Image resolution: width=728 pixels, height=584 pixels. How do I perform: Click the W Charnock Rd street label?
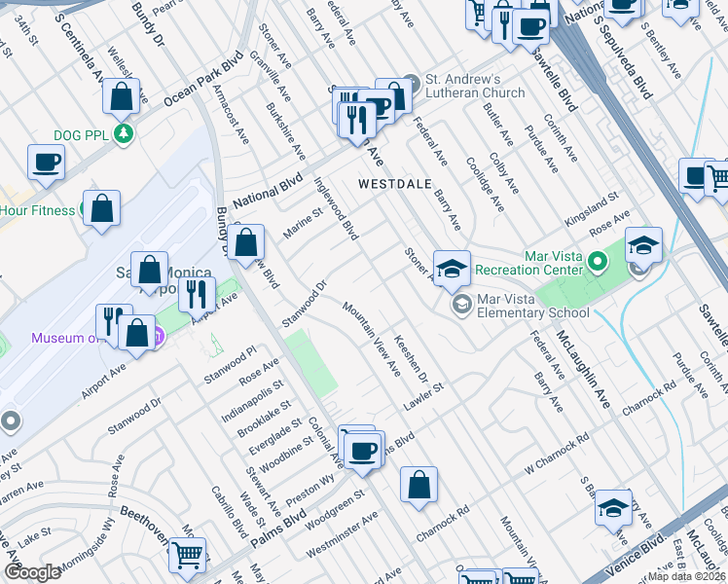557,454
